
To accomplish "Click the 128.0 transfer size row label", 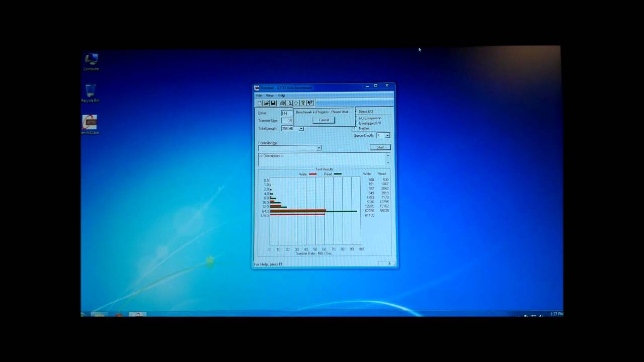I will click(265, 216).
